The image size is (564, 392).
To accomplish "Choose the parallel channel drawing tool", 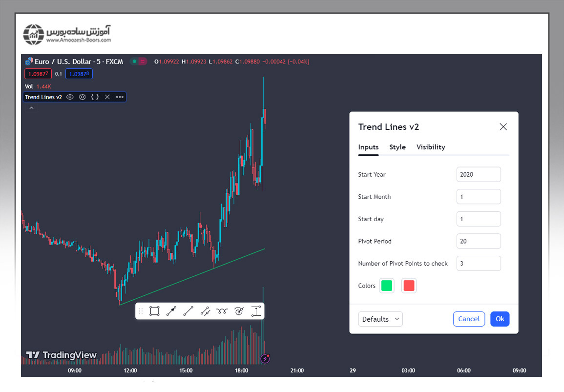I will click(205, 311).
